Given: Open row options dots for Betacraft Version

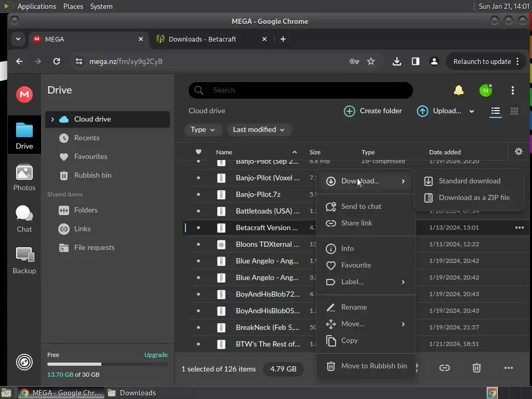Looking at the screenshot, I should pos(519,228).
